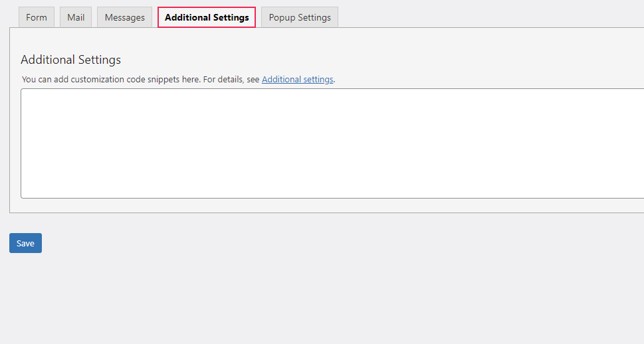Focus the customization code snippets textarea

click(x=332, y=143)
